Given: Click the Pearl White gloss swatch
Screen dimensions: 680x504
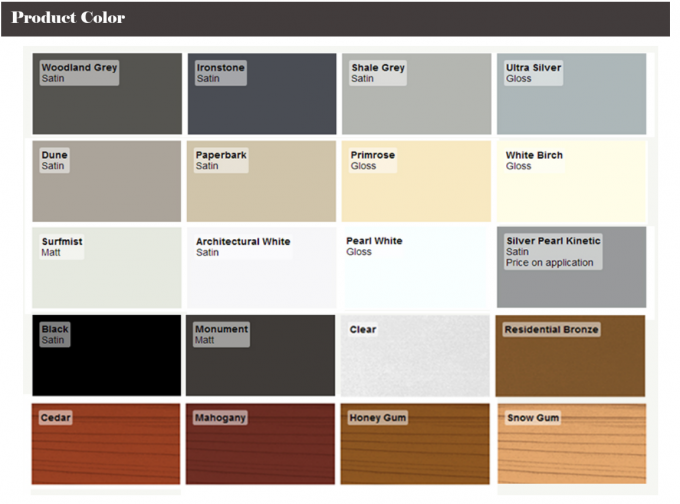Looking at the screenshot, I should click(416, 268).
